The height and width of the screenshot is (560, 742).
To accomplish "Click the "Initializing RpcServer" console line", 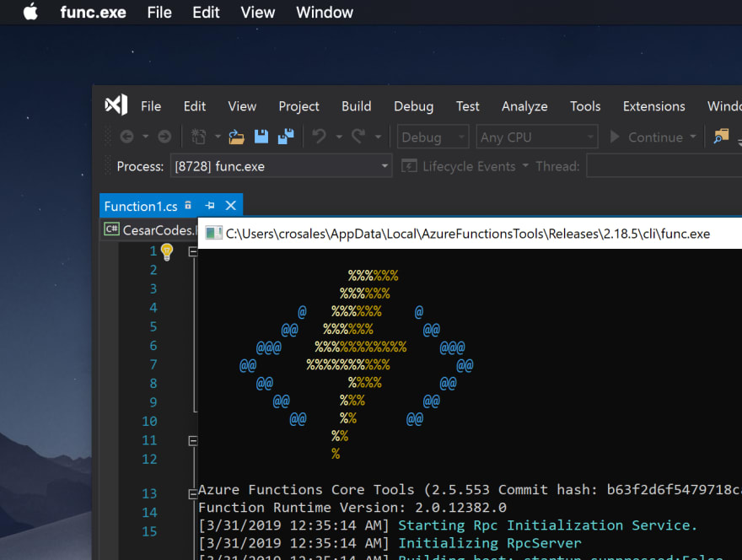I will [x=490, y=543].
